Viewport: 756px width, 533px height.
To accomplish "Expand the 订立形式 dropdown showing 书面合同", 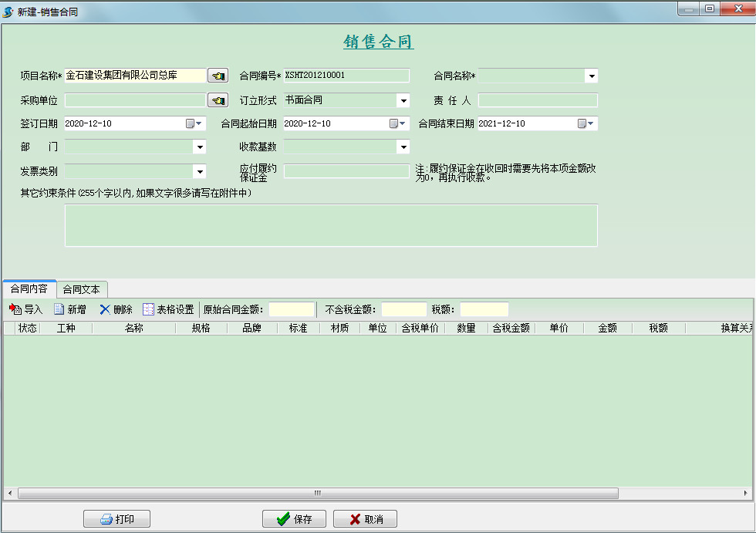I will [403, 100].
